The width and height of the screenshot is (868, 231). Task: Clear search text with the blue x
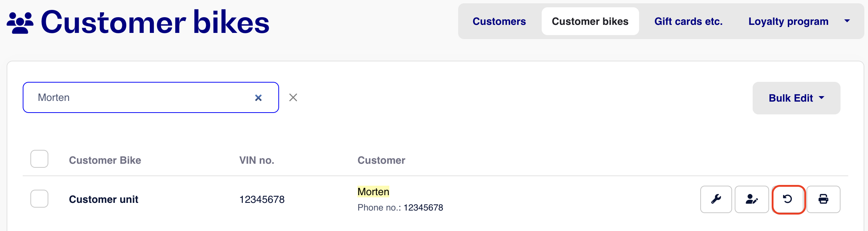click(x=258, y=98)
